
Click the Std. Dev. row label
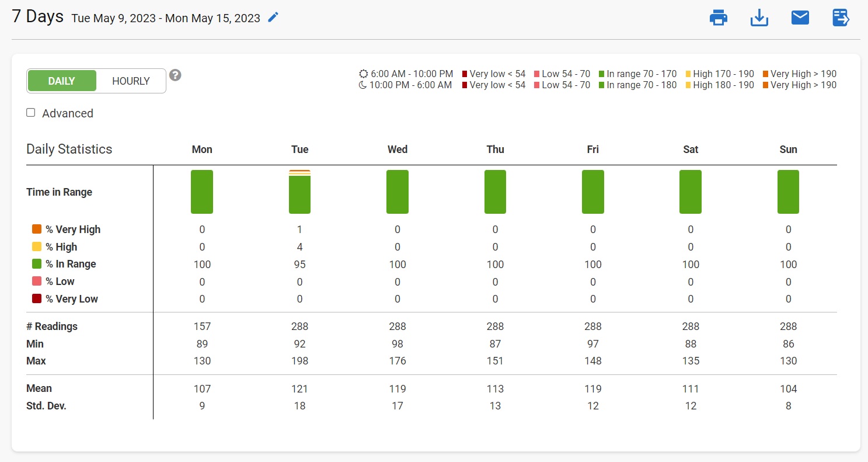46,406
